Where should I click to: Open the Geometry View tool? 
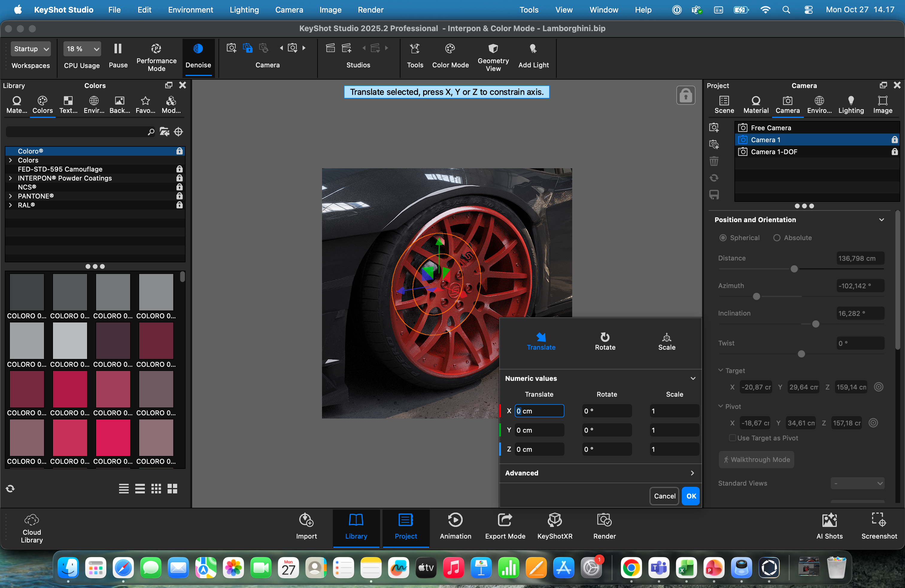tap(493, 49)
